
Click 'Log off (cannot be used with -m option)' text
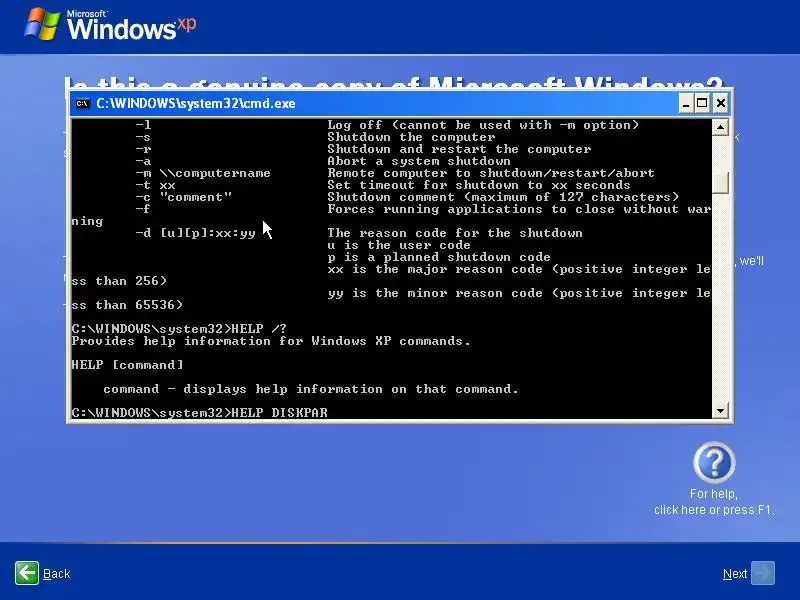(x=483, y=125)
